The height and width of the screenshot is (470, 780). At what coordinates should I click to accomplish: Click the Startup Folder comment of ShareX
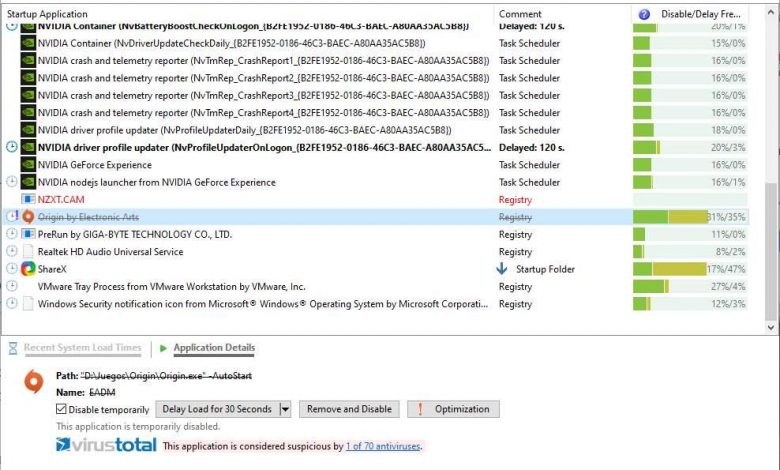click(x=545, y=269)
